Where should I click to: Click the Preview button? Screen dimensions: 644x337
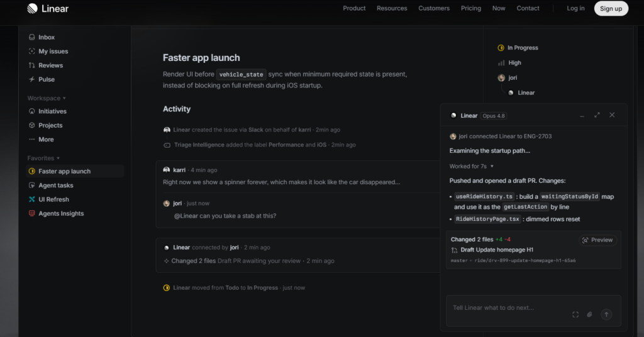pos(597,240)
